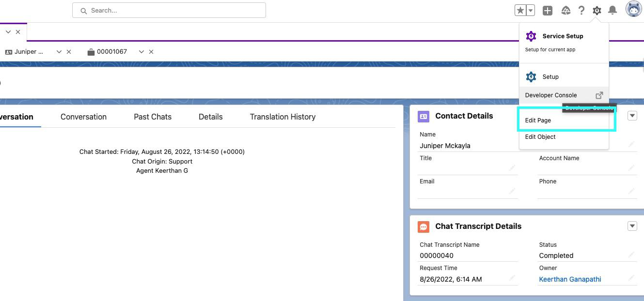Toggle the Setup gear icon
644x301 pixels.
click(x=597, y=10)
